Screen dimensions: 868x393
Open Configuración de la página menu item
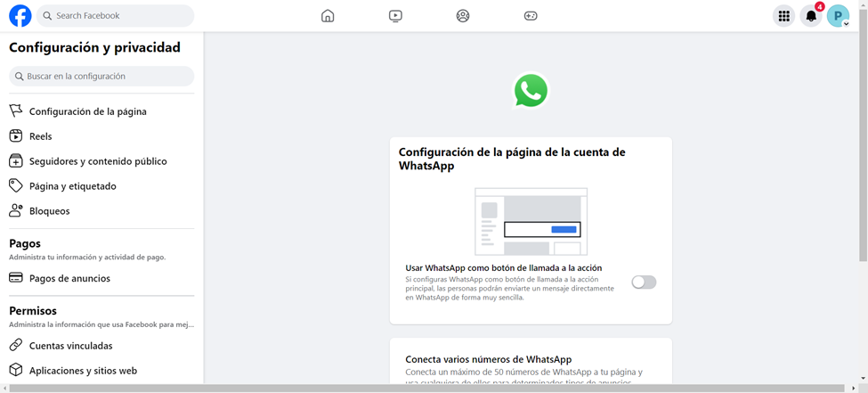point(101,111)
